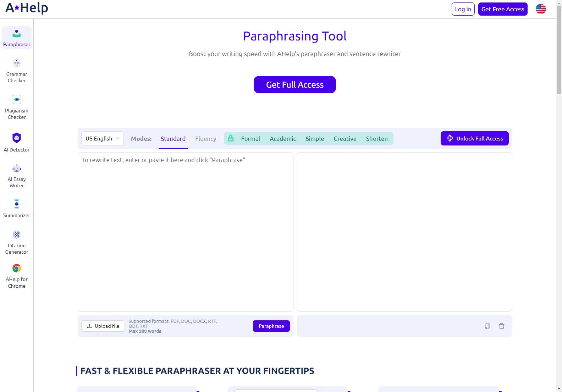Click the Paraphrase button
The height and width of the screenshot is (392, 562).
pyautogui.click(x=271, y=326)
